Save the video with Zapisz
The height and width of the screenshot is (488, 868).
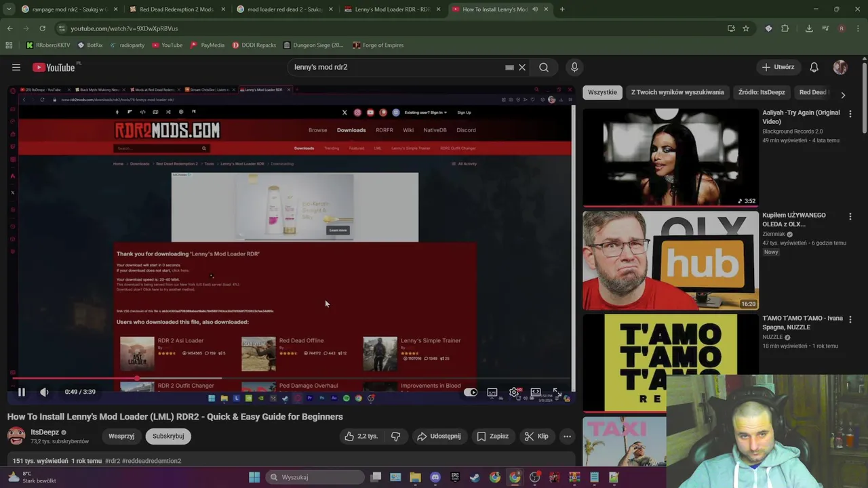tap(493, 436)
